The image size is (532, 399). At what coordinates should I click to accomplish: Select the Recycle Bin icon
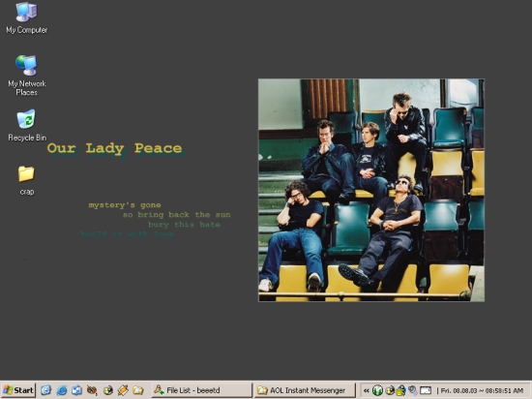tap(26, 125)
